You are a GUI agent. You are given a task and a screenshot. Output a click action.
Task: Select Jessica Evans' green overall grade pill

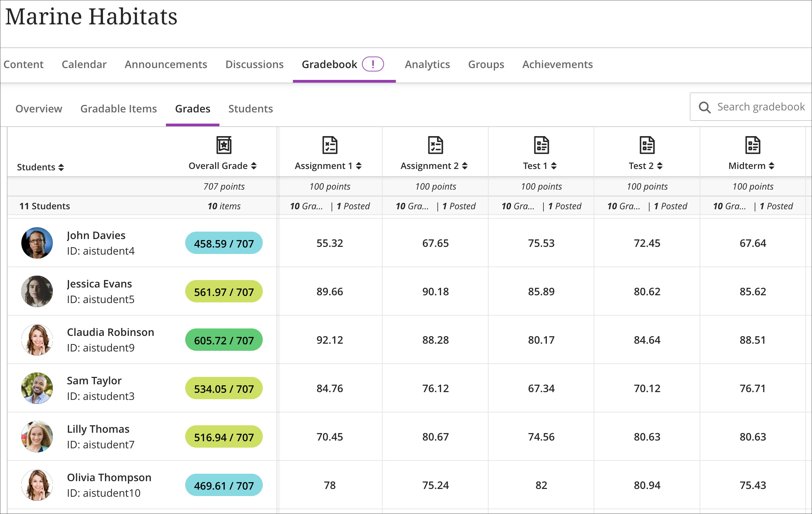click(223, 291)
